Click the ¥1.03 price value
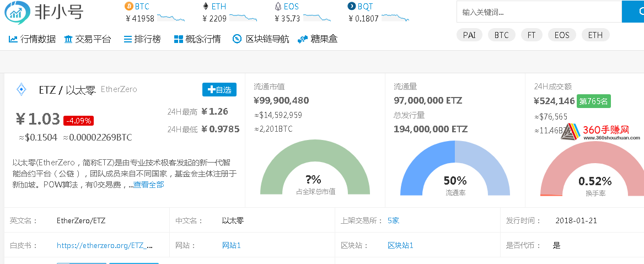 [38, 119]
